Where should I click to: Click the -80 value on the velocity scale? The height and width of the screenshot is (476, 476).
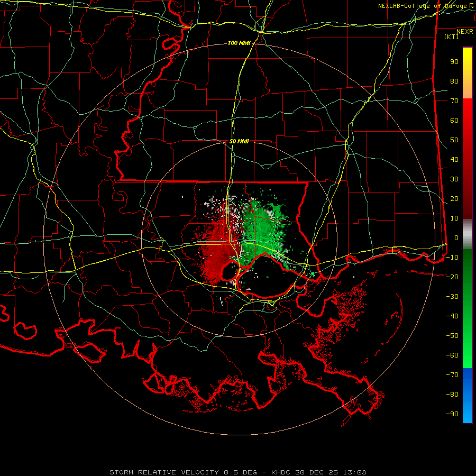tap(452, 395)
